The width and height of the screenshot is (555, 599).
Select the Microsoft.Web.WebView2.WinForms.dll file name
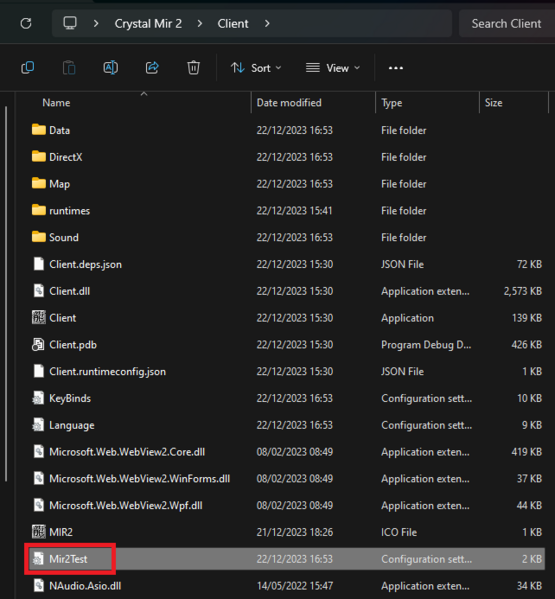139,479
